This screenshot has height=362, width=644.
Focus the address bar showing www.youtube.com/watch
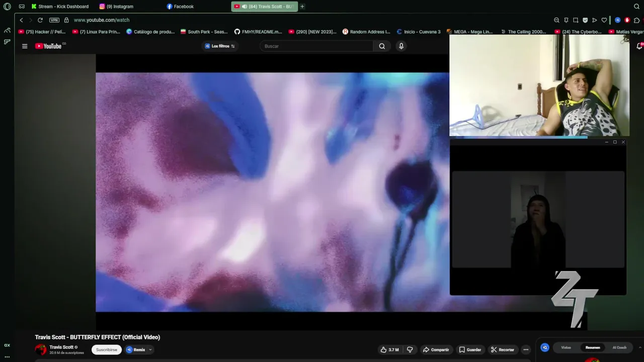point(102,20)
